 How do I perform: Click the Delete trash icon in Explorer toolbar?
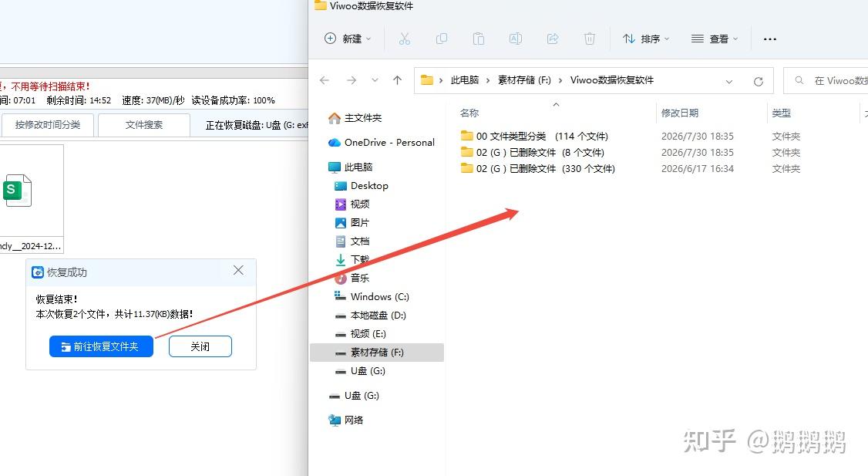[590, 39]
